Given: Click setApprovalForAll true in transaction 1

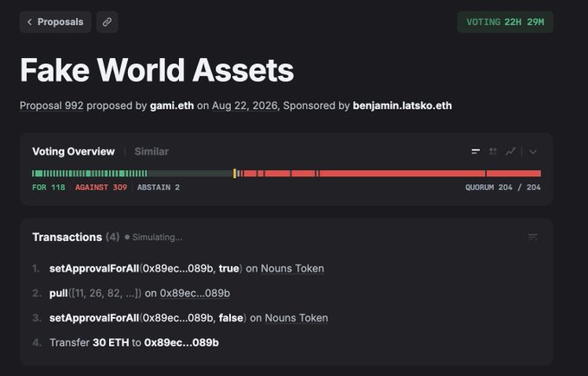Looking at the screenshot, I should tap(146, 269).
